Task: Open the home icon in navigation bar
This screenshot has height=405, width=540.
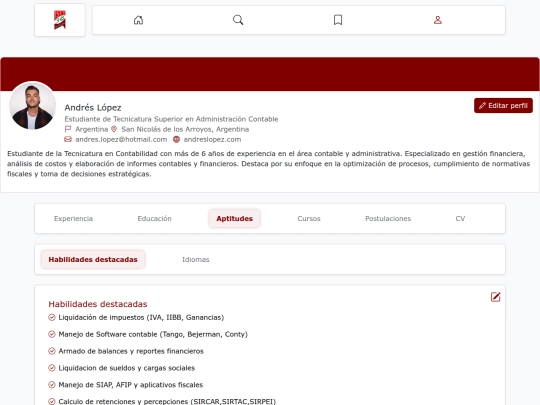Action: pyautogui.click(x=138, y=20)
